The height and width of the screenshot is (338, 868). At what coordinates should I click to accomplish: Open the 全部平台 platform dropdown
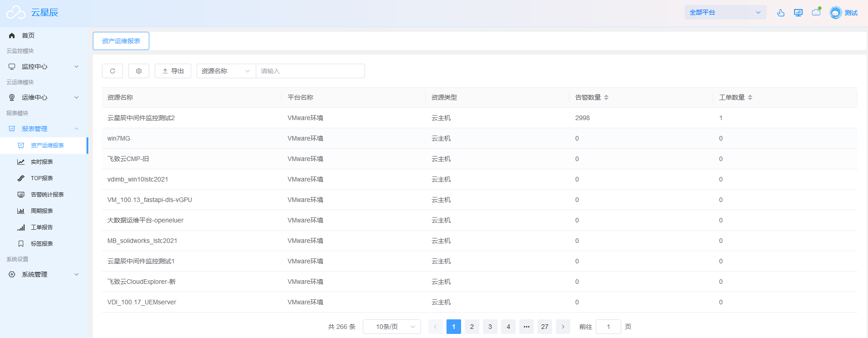click(x=726, y=12)
